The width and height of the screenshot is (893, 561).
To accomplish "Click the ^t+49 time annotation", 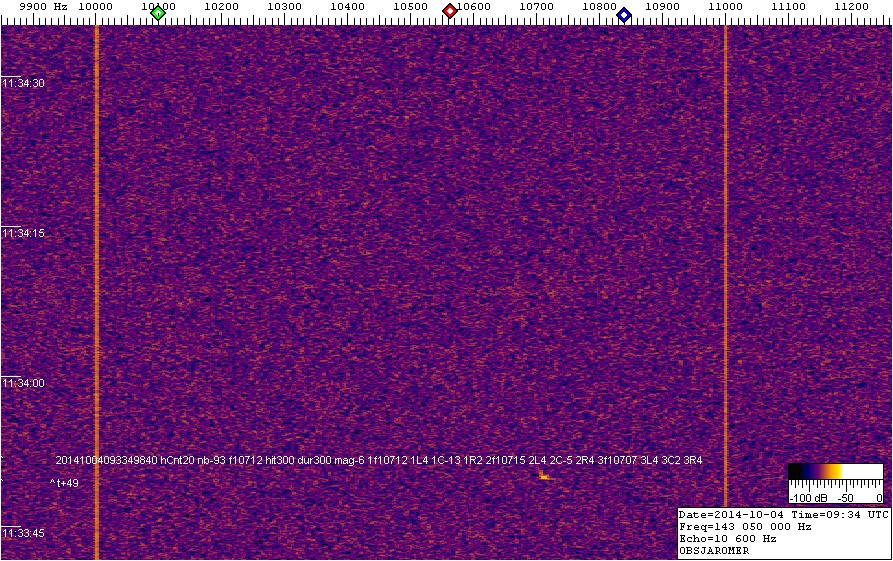I will pyautogui.click(x=64, y=483).
